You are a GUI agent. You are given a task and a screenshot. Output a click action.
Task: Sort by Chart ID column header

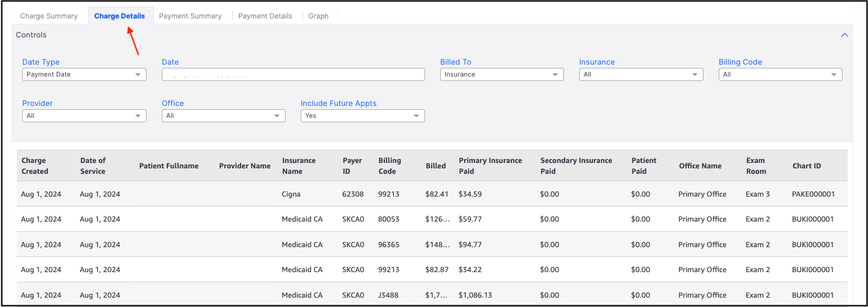coord(807,166)
